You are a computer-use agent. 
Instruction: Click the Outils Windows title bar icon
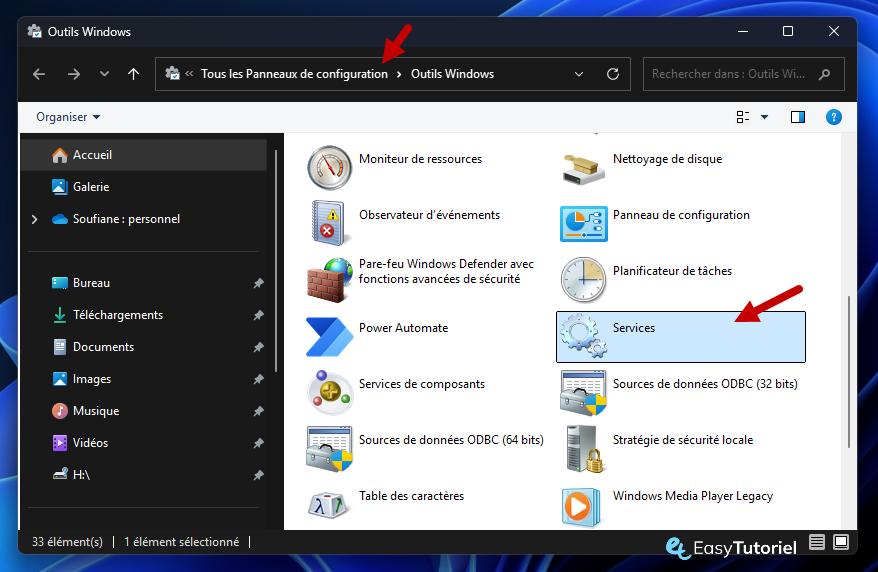click(x=35, y=31)
